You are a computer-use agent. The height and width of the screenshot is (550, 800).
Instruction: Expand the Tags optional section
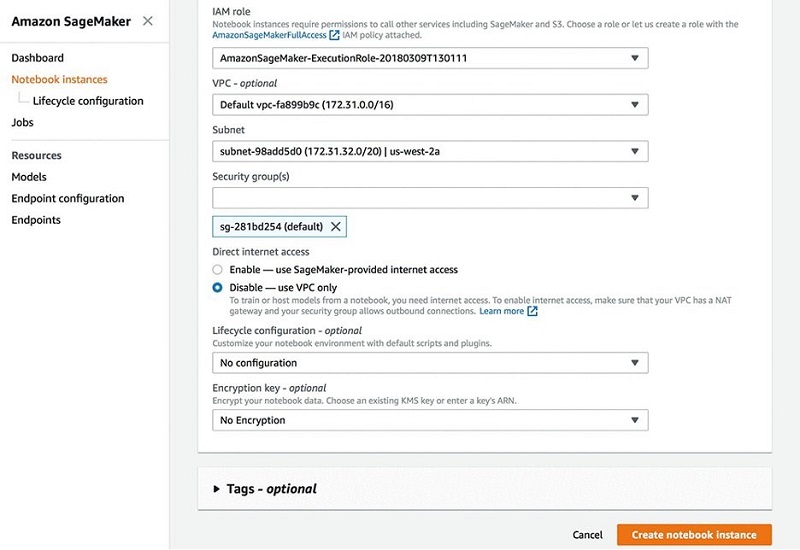tap(266, 489)
